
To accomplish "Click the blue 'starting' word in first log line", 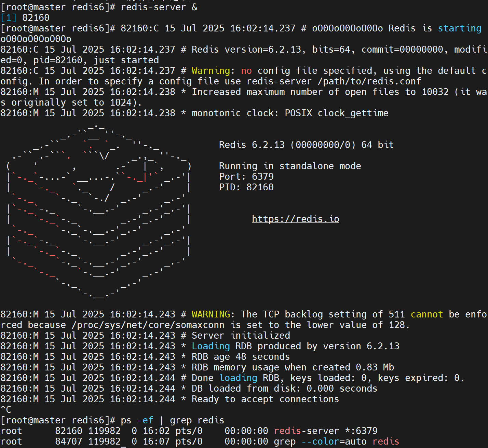I will [x=460, y=28].
